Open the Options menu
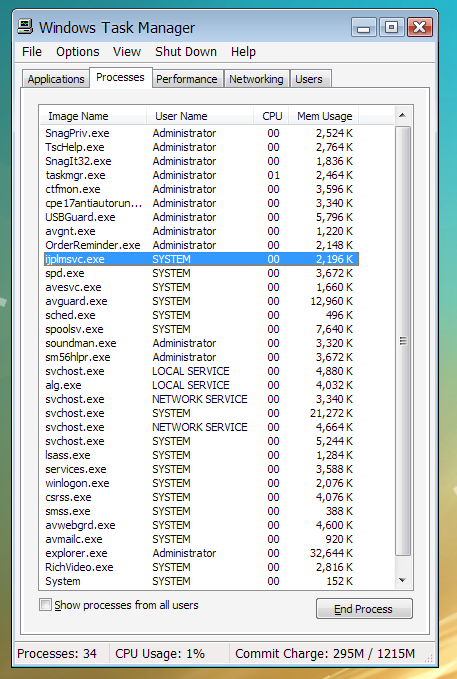Viewport: 457px width, 679px height. [x=78, y=52]
